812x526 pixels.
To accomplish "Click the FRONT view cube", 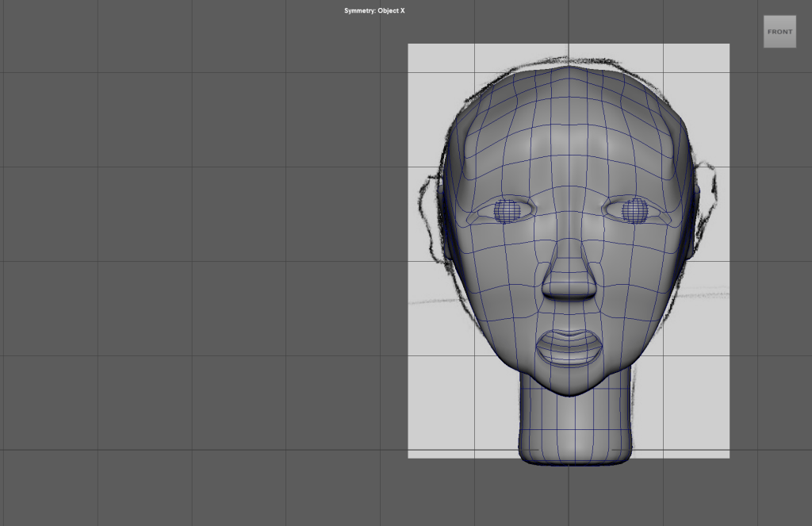I will (779, 32).
